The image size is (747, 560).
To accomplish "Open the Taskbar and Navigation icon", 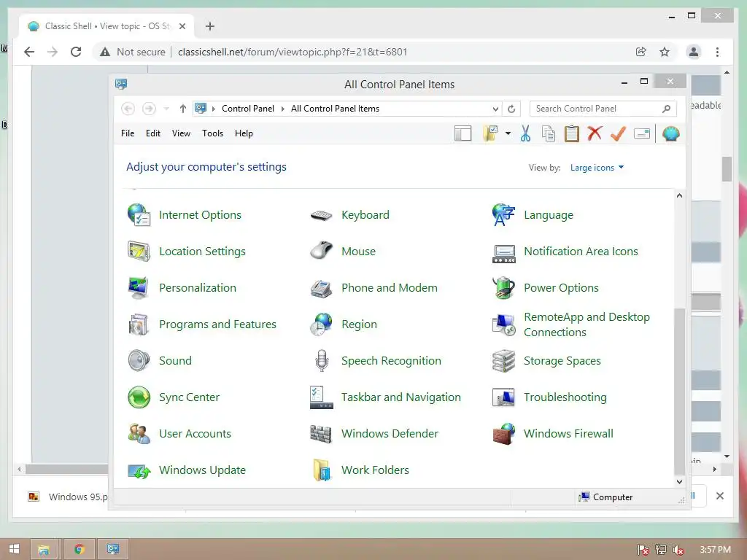I will pos(321,397).
